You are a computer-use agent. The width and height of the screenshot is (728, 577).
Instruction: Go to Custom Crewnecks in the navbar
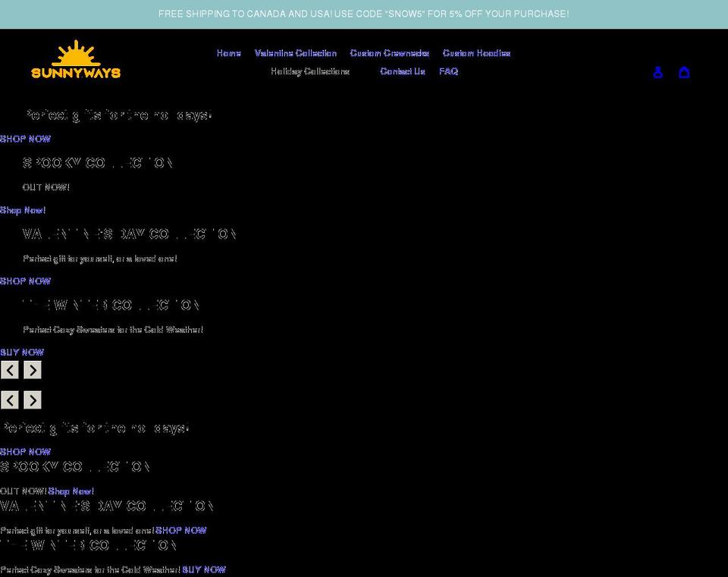tap(389, 53)
